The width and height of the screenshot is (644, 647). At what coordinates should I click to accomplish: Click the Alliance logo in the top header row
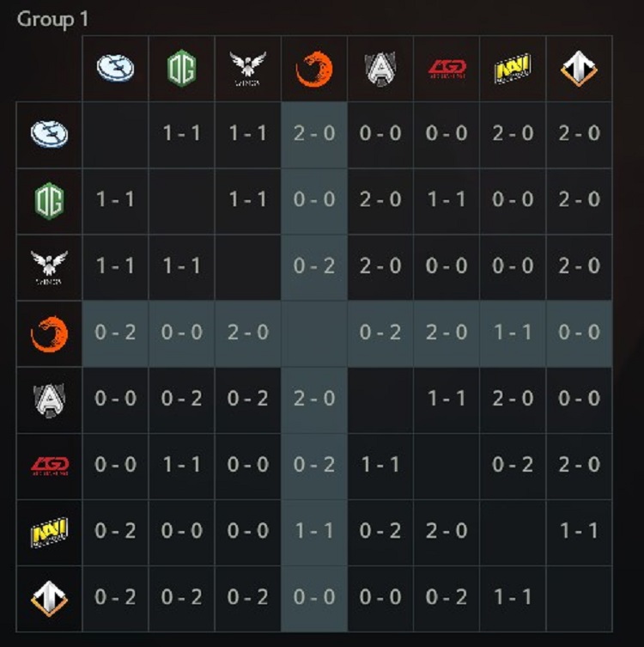point(380,69)
